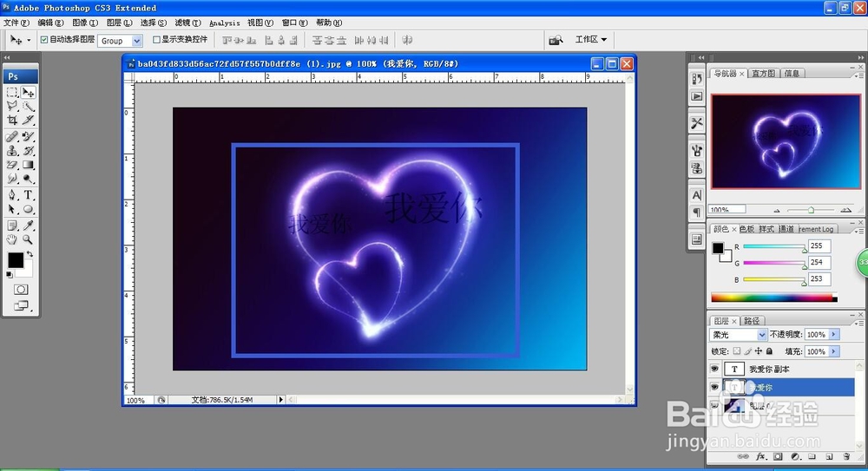
Task: Swap foreground and background colors
Action: pos(30,254)
